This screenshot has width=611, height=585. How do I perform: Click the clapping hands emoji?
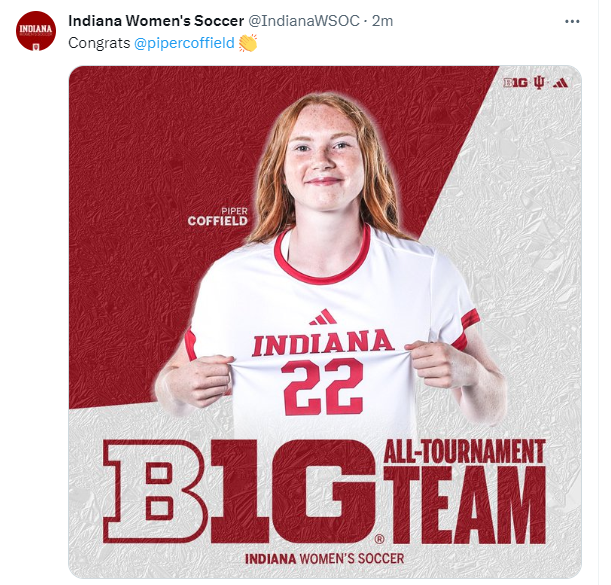(x=248, y=42)
